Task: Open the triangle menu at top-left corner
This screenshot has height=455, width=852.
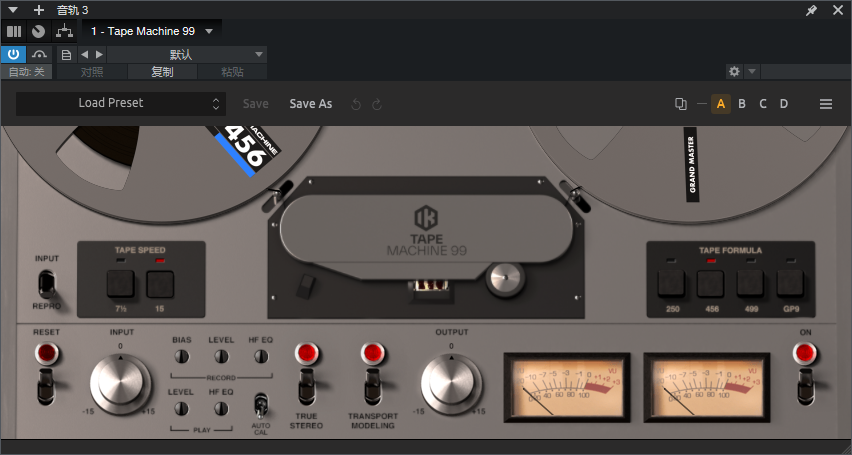Action: pyautogui.click(x=13, y=10)
